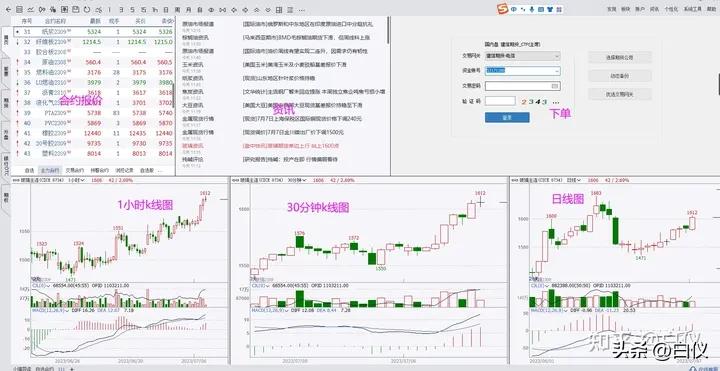Select the line chart toolbar icon

(x=30, y=10)
